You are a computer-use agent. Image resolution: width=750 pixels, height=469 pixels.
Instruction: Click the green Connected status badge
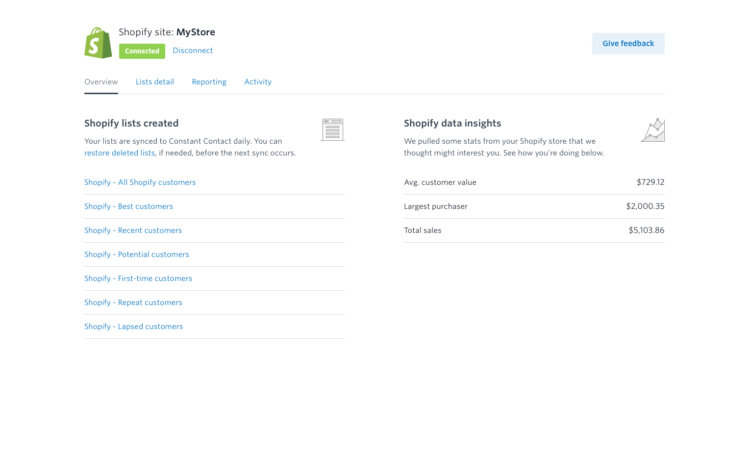[142, 51]
